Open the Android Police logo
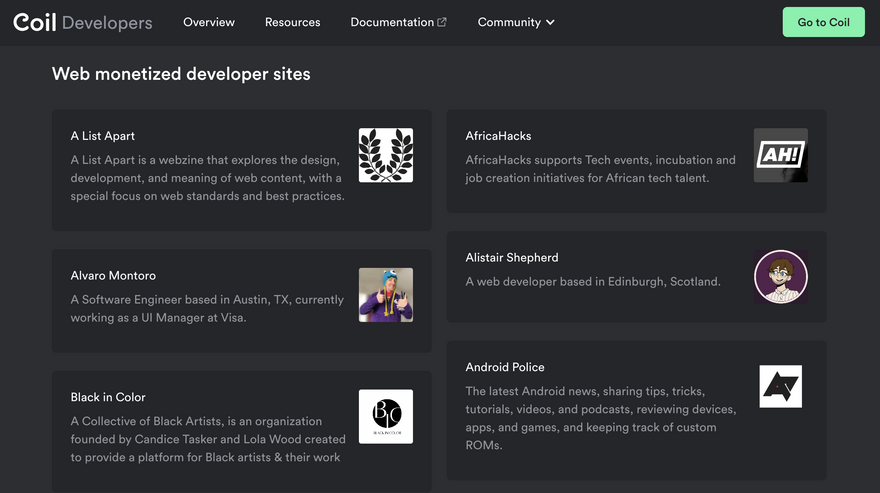The height and width of the screenshot is (493, 880). click(x=781, y=386)
